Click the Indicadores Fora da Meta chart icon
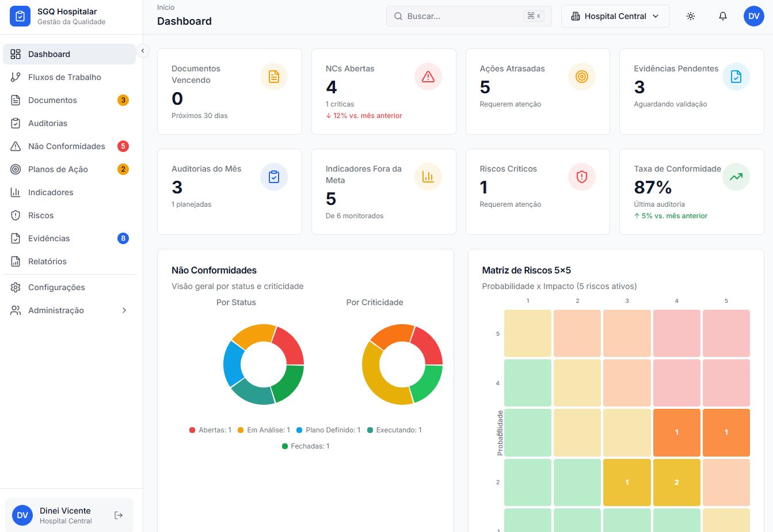The height and width of the screenshot is (532, 773). click(x=428, y=177)
